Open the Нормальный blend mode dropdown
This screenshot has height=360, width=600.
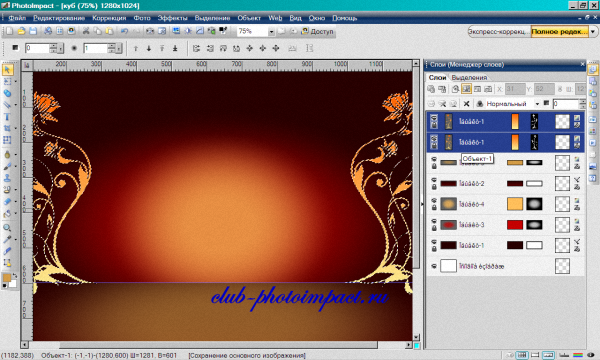537,104
